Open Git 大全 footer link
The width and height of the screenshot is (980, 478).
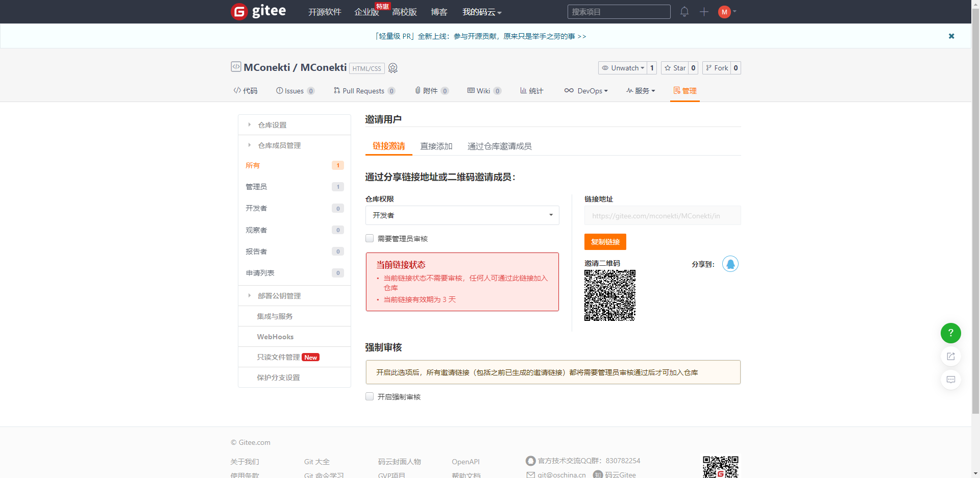tap(317, 462)
